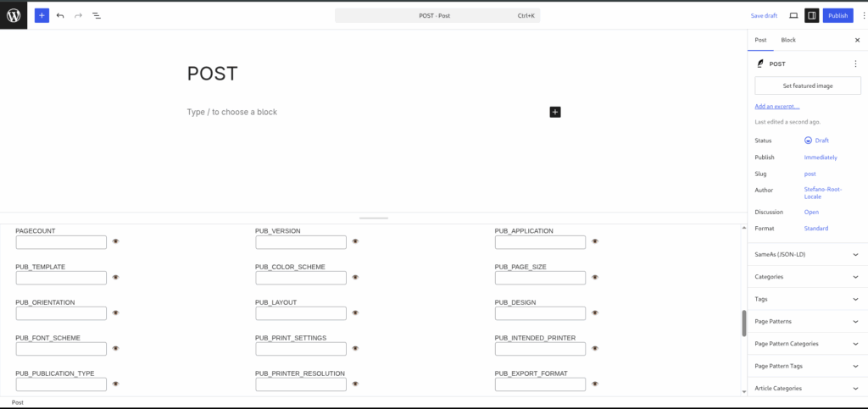Click the Save draft link
The width and height of the screenshot is (868, 409).
(x=764, y=15)
